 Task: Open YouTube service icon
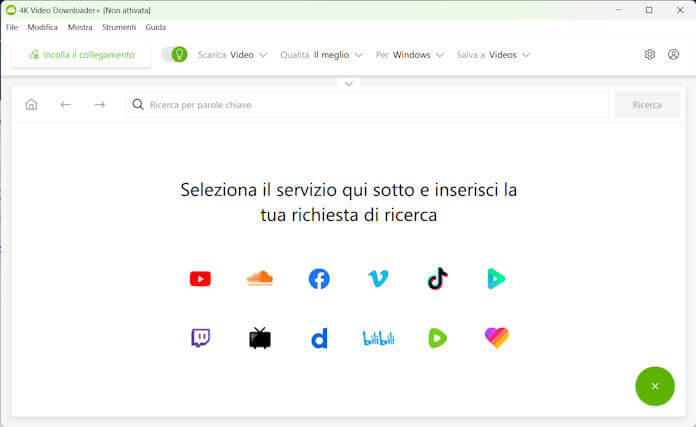coord(200,279)
